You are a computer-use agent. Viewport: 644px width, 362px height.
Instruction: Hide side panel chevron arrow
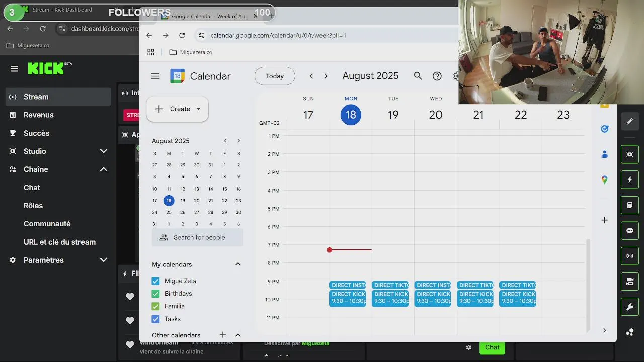[604, 330]
